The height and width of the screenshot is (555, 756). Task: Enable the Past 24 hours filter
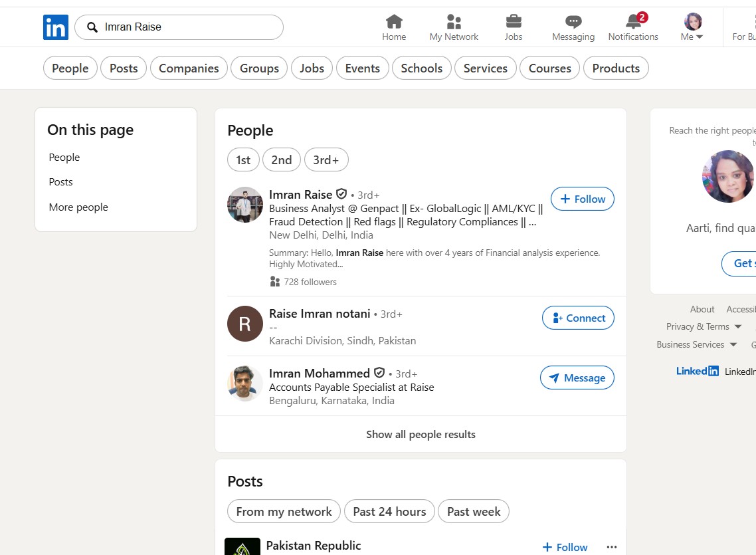click(389, 511)
